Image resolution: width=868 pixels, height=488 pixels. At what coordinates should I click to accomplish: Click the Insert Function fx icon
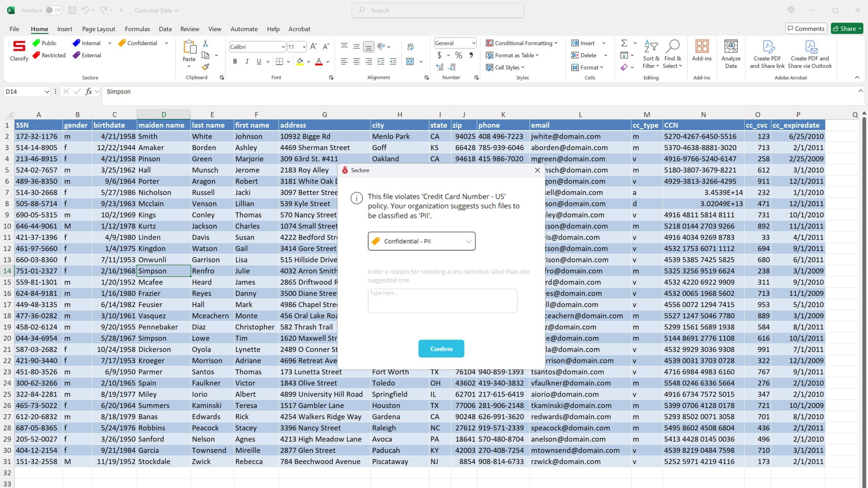click(88, 91)
